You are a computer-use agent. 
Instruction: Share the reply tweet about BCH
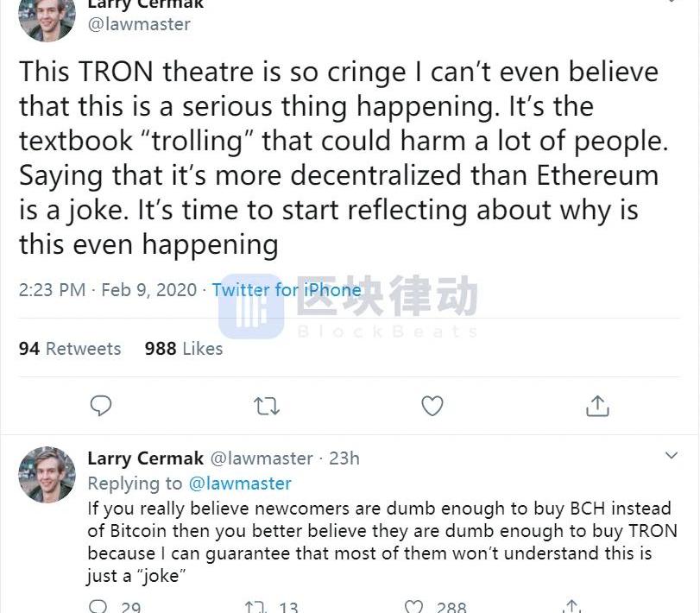tap(571, 606)
